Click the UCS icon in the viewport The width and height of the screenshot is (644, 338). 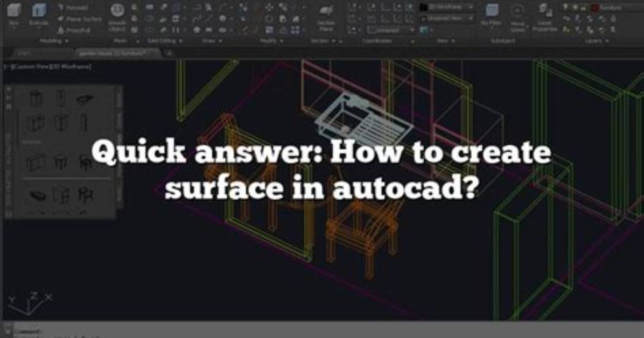pyautogui.click(x=30, y=304)
